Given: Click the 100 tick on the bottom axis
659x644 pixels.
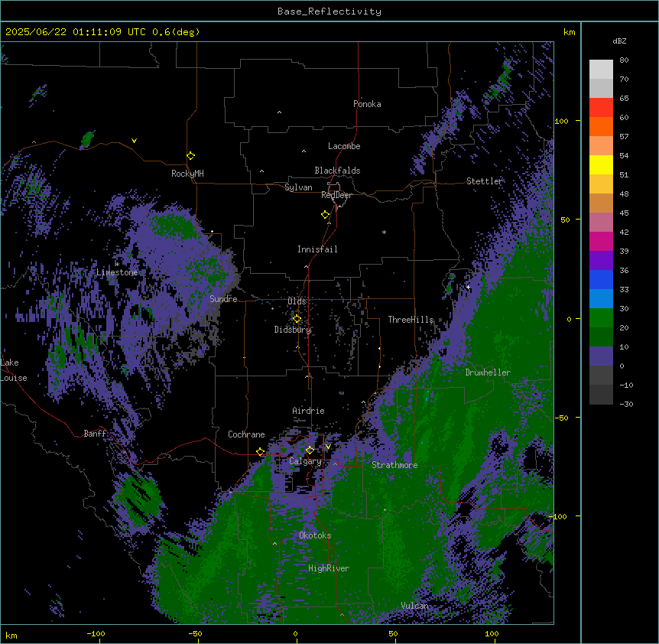Looking at the screenshot, I should tap(492, 633).
